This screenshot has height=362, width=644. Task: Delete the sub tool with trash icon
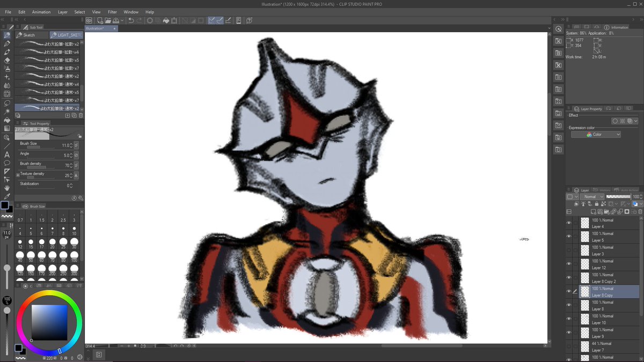click(81, 115)
